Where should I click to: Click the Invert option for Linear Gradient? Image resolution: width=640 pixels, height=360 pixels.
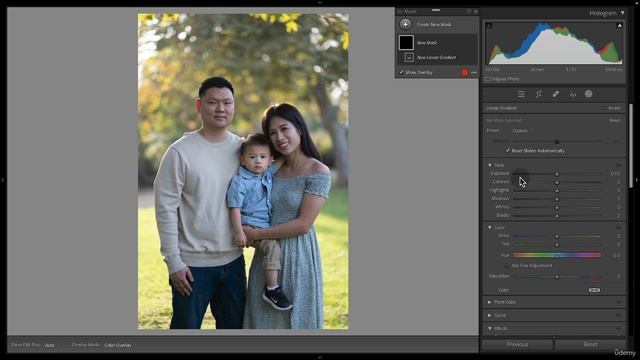point(614,108)
